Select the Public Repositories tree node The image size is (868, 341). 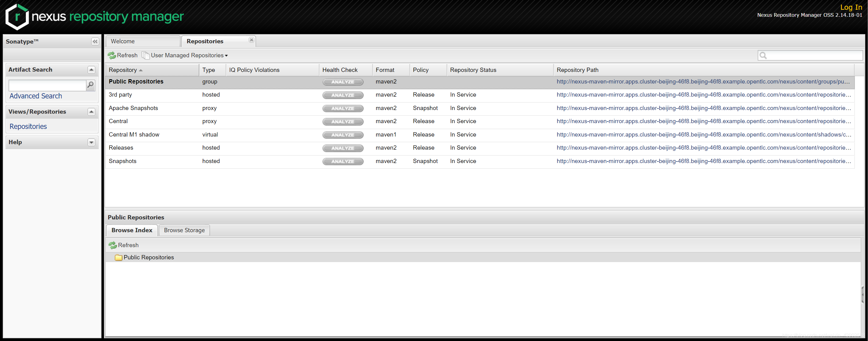pyautogui.click(x=149, y=258)
